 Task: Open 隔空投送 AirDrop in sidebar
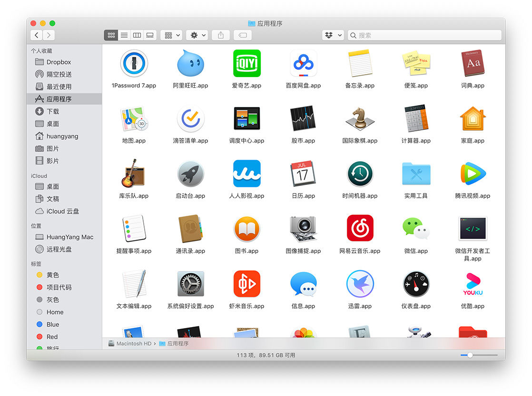pos(64,74)
